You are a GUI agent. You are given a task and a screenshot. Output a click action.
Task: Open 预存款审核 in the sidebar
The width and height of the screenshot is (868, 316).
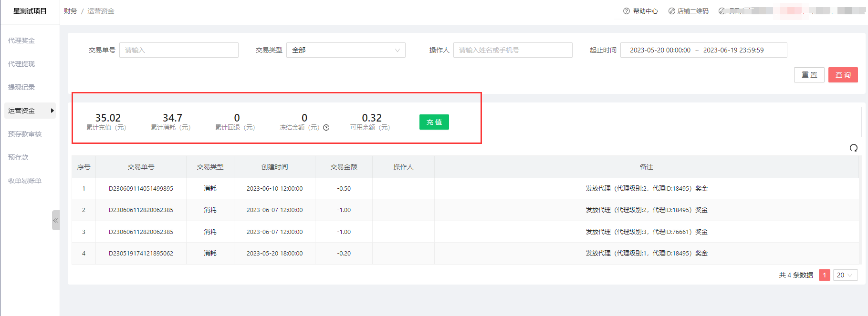tap(25, 134)
